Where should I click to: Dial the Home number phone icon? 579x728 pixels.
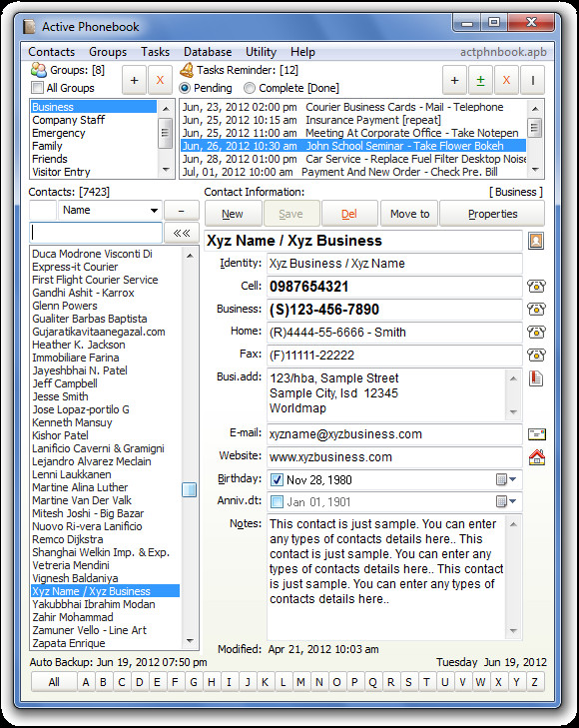[x=536, y=332]
